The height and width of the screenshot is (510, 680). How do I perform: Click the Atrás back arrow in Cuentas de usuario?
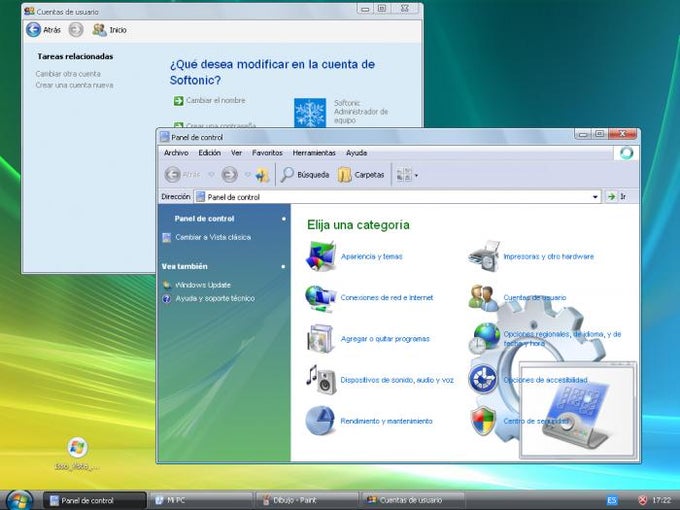point(33,29)
